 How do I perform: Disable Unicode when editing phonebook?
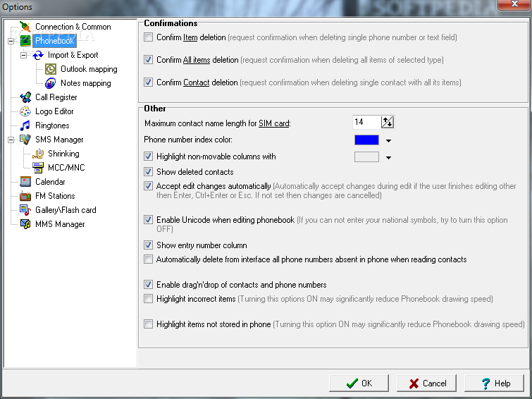148,220
